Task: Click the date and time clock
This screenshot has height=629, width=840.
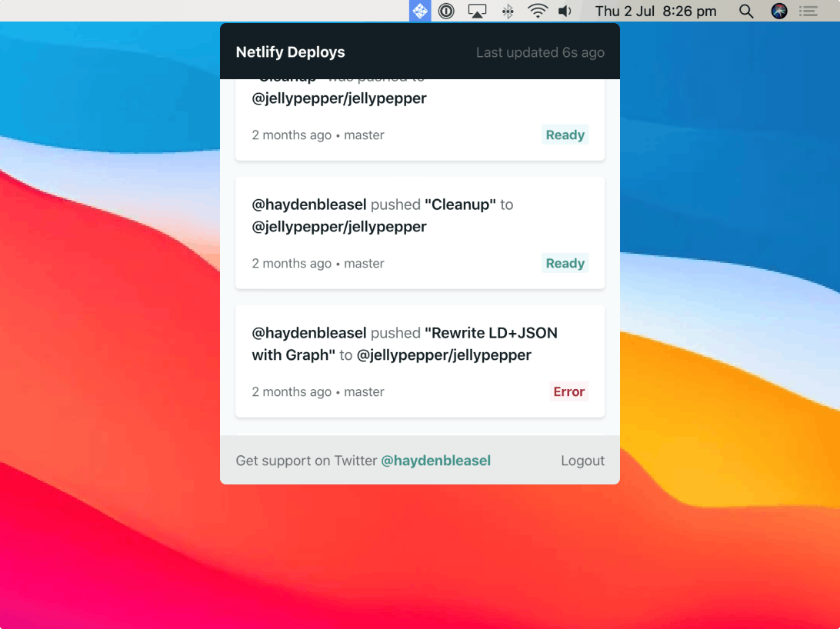Action: click(655, 11)
